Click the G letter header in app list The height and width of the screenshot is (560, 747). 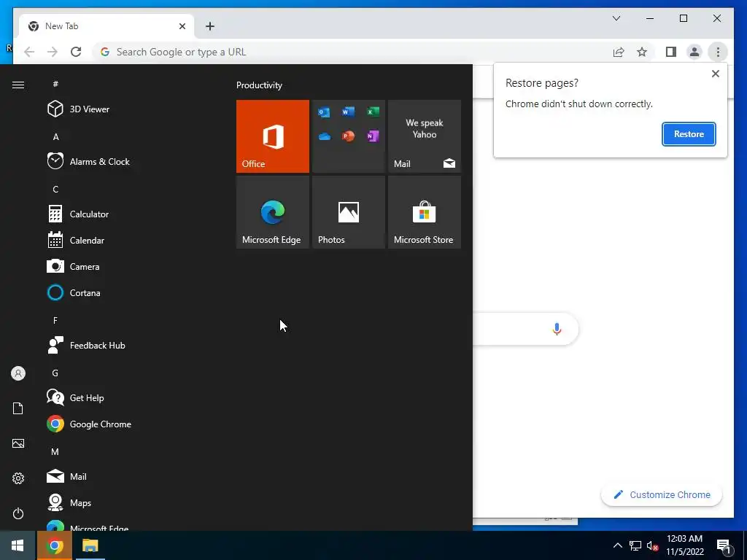(55, 373)
